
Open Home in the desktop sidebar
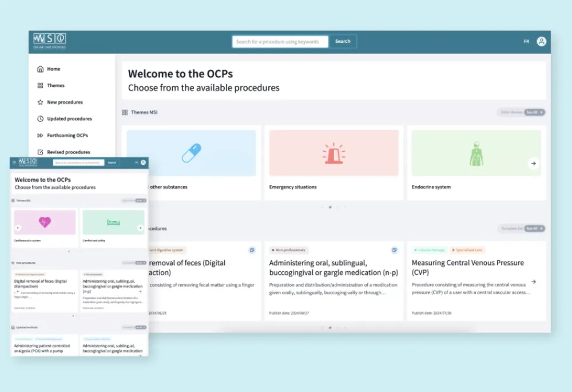point(49,69)
